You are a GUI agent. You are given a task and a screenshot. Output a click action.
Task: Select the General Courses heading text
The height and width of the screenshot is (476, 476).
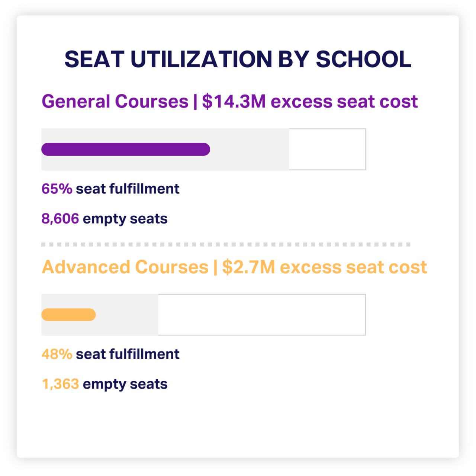pos(115,102)
